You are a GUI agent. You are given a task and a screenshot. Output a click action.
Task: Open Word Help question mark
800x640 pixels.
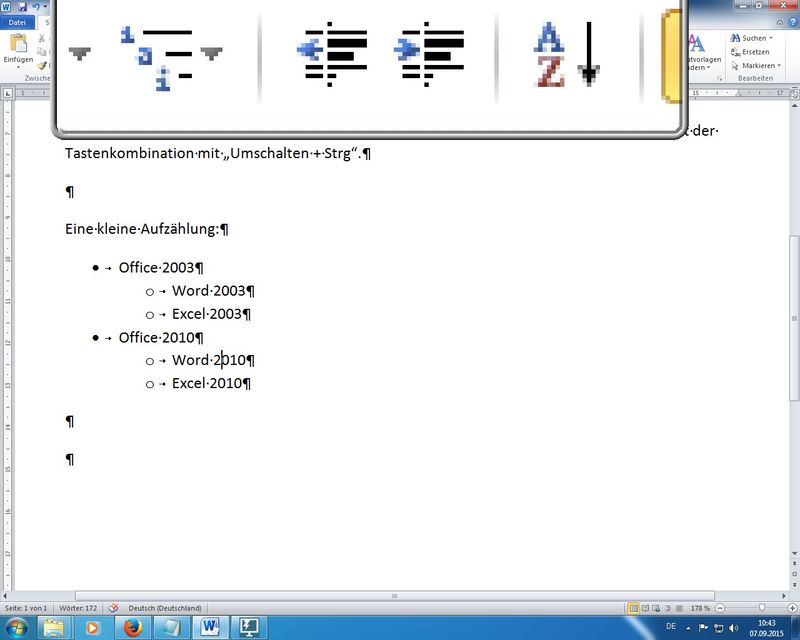(793, 22)
